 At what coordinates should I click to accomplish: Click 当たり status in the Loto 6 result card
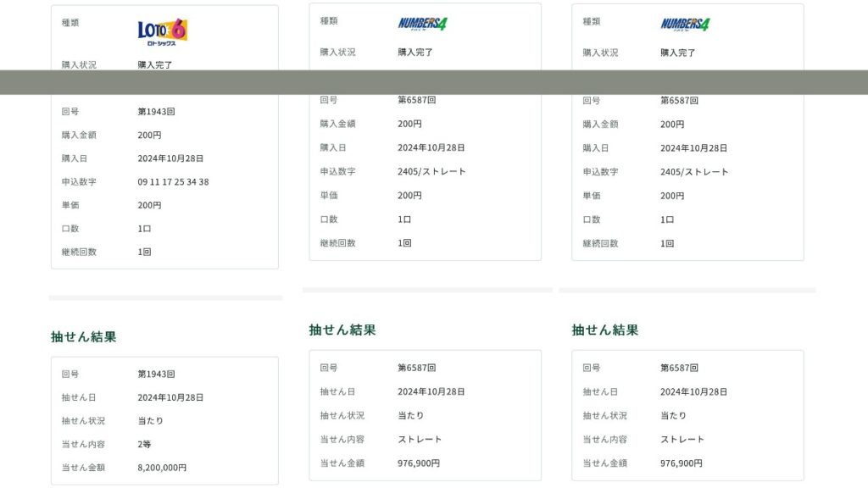(x=151, y=421)
